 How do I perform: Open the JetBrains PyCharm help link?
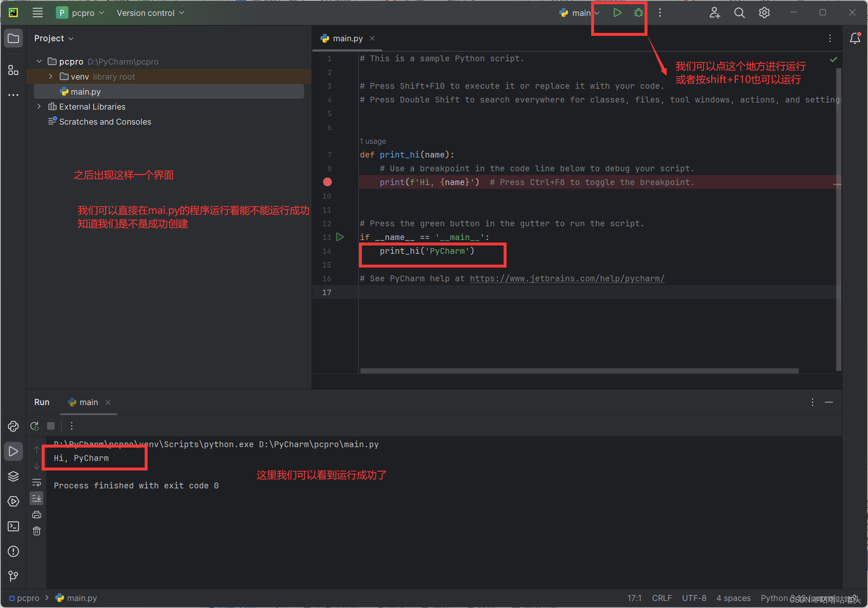point(567,278)
